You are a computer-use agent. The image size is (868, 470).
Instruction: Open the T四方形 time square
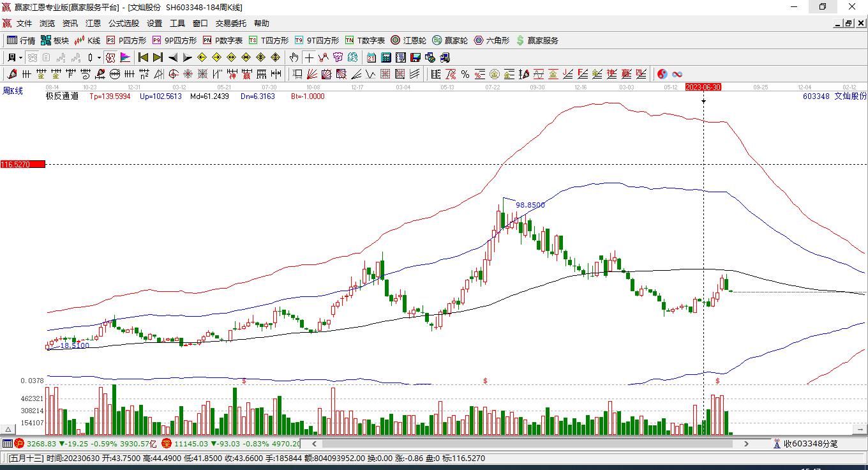tap(269, 40)
